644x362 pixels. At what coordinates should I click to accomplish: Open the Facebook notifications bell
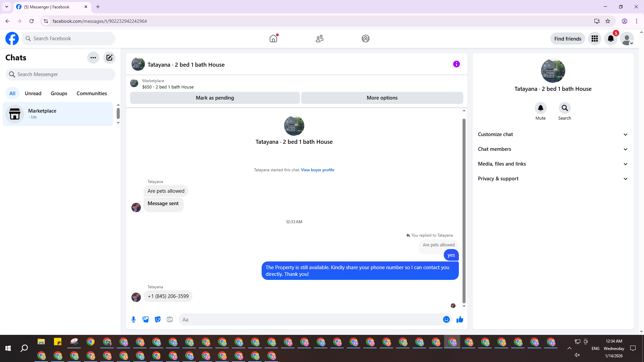point(610,39)
